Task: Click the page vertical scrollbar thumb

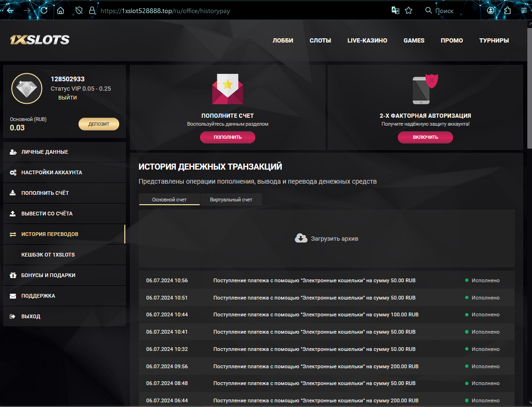Action: 530,88
